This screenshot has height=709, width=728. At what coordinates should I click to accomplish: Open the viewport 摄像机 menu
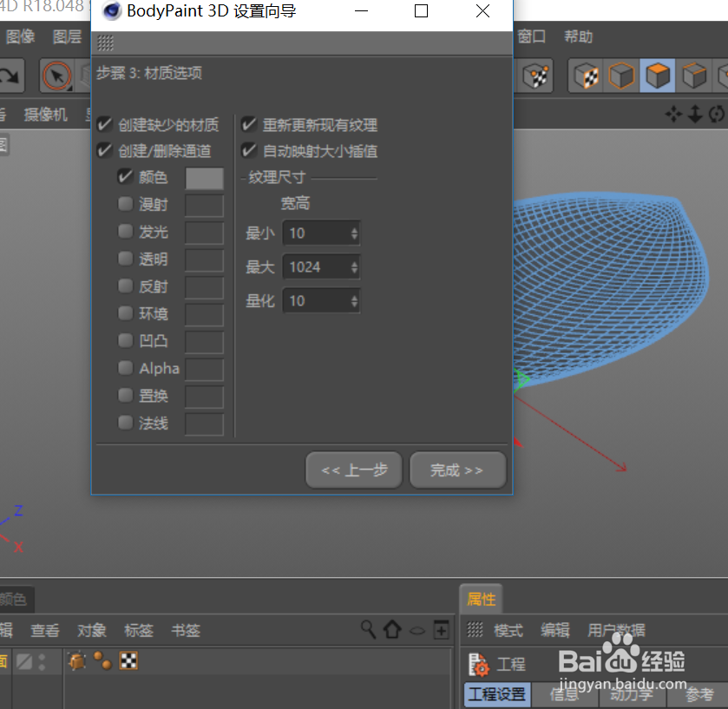pyautogui.click(x=45, y=115)
